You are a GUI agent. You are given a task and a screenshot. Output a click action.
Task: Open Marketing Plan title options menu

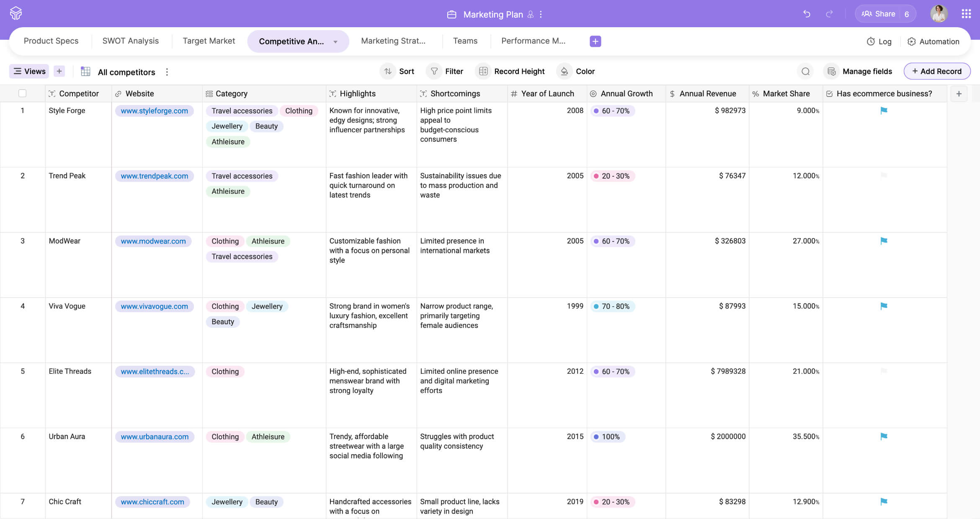(541, 14)
